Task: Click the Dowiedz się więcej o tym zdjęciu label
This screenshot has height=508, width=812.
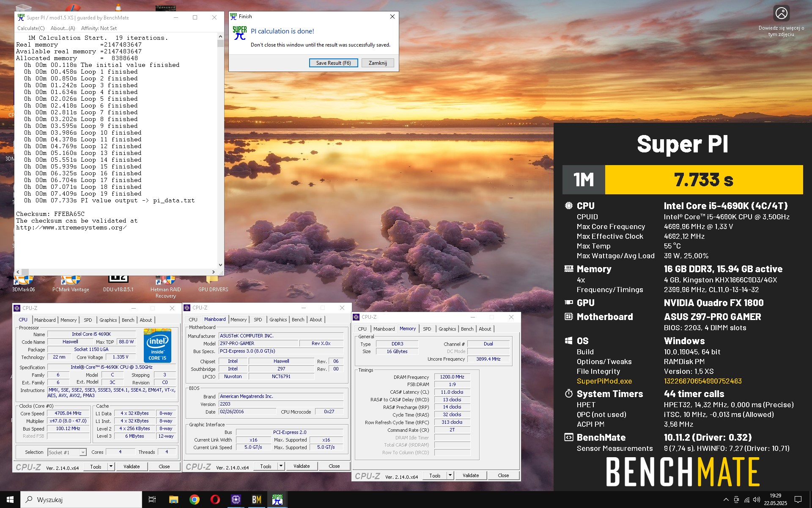Action: [x=781, y=31]
